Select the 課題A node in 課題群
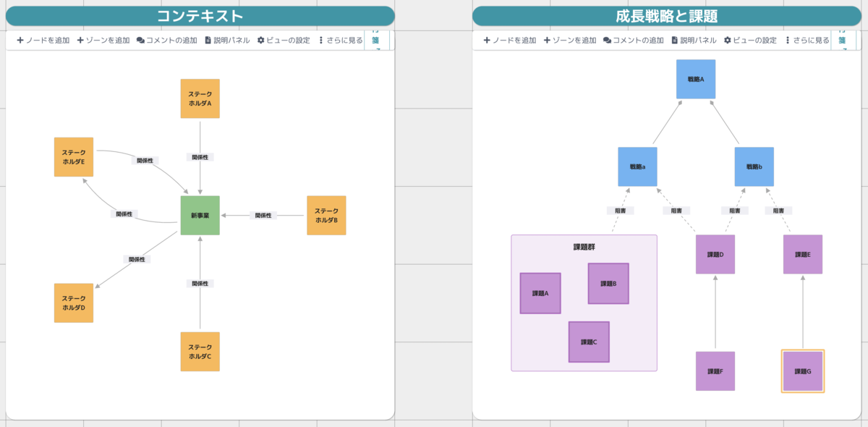Screen dimensions: 868x427 click(x=540, y=293)
